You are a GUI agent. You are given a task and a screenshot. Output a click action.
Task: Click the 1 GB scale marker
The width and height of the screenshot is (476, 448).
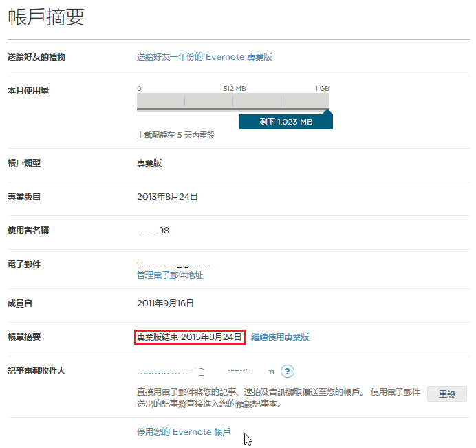(x=322, y=88)
